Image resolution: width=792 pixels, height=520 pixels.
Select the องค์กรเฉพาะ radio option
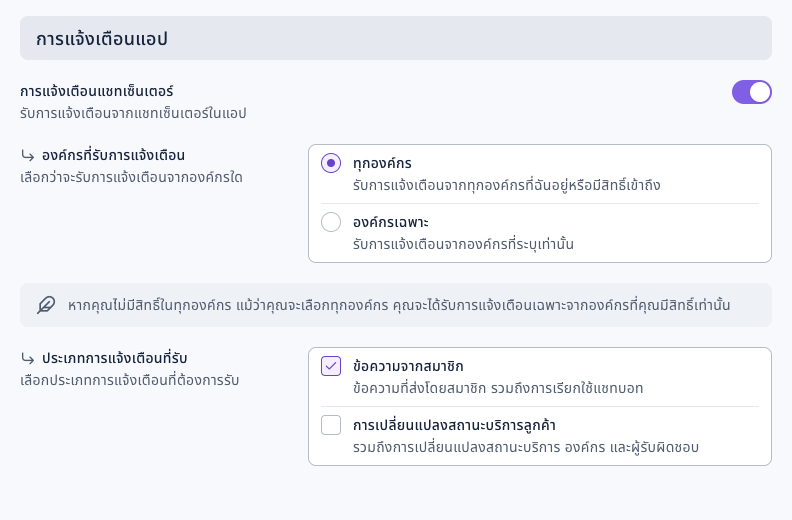(331, 222)
